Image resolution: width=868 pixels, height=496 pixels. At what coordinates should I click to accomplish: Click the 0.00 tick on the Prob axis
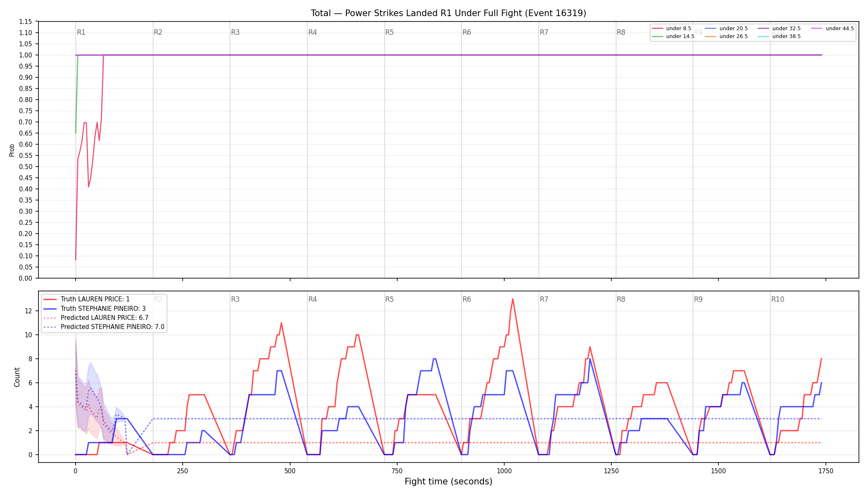coord(26,278)
